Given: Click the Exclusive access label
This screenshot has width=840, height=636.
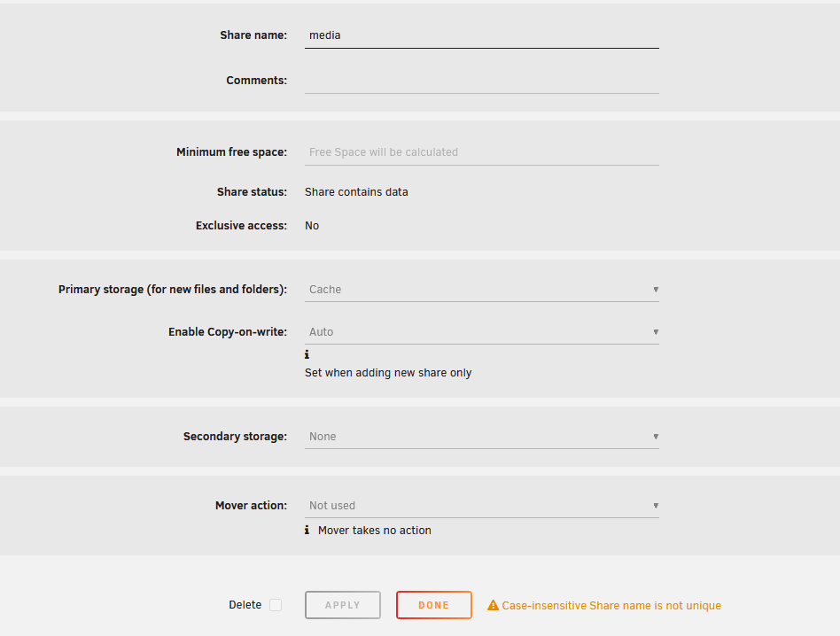Looking at the screenshot, I should 241,225.
